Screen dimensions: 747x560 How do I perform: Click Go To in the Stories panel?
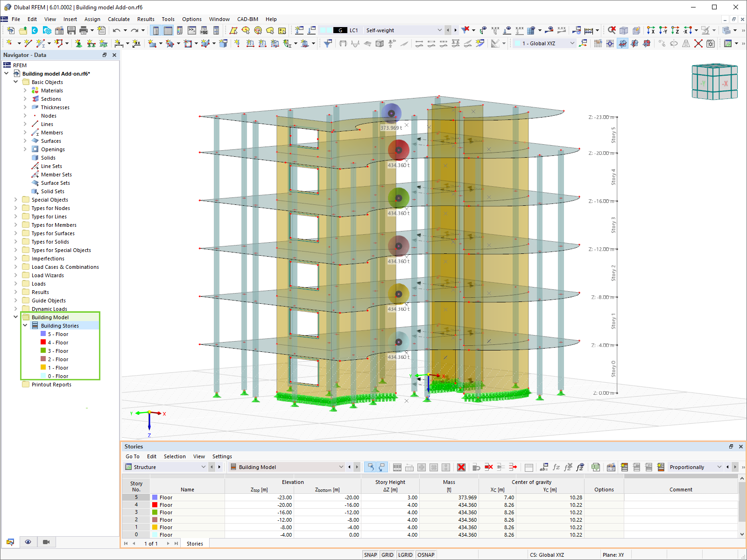(x=133, y=456)
